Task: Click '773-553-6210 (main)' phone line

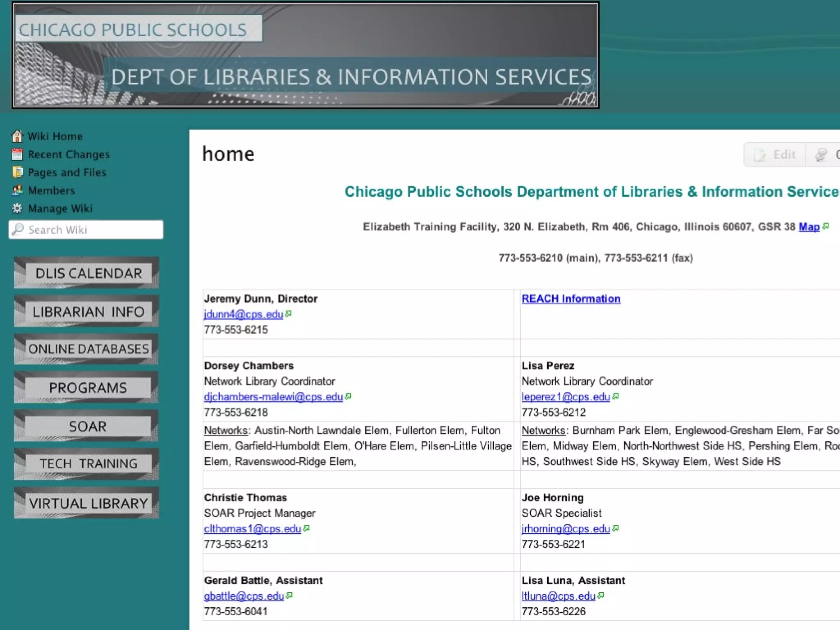Action: 548,258
